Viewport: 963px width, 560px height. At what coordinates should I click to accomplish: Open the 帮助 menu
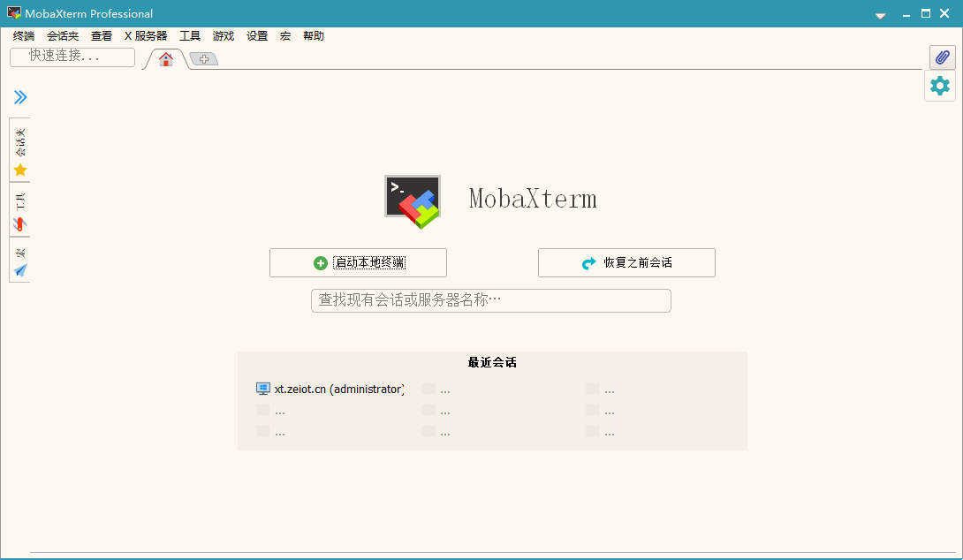point(314,36)
